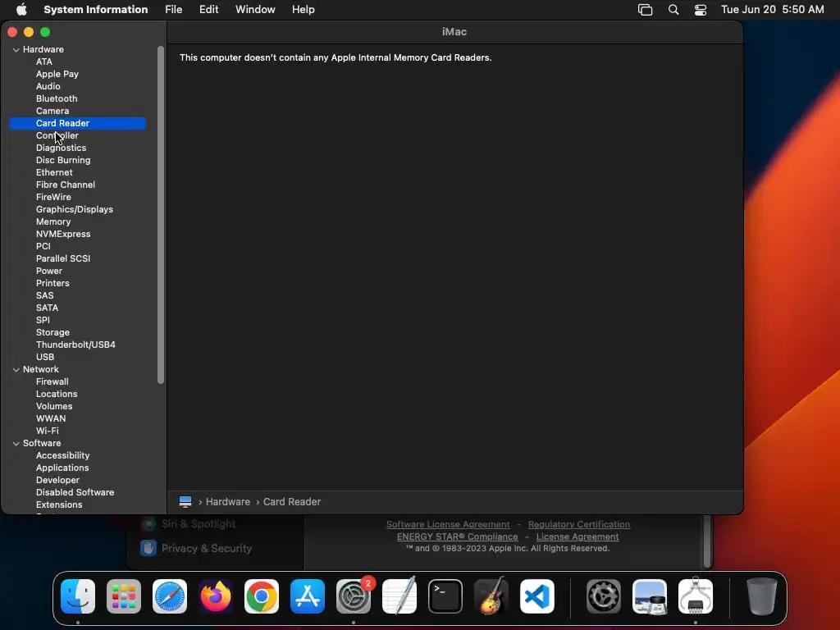Open the App Store dock icon

(308, 596)
